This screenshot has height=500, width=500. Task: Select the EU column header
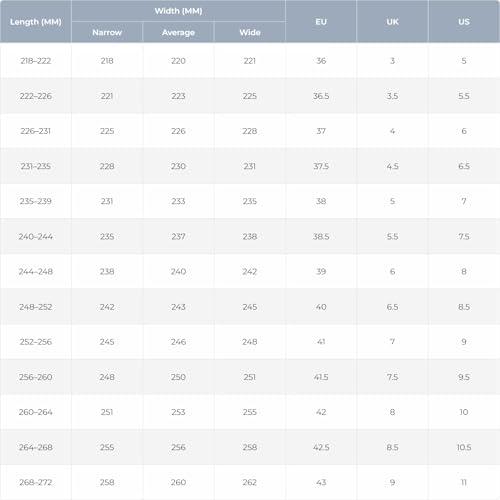tap(321, 22)
